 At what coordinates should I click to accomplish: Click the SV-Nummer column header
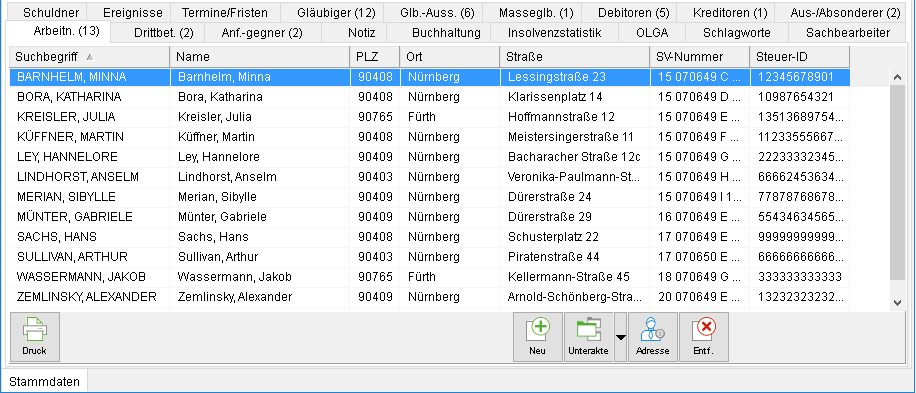click(700, 57)
